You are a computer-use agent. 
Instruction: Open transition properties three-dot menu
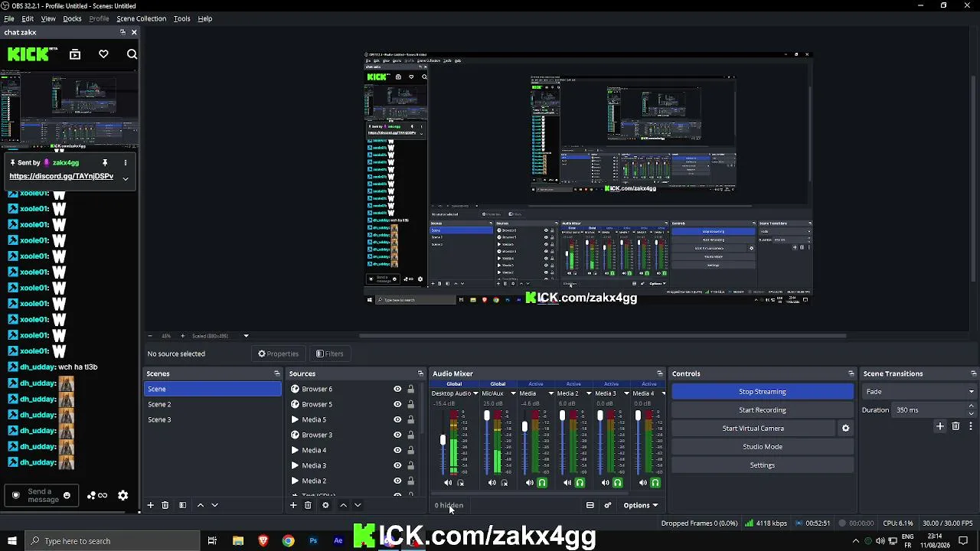point(971,426)
